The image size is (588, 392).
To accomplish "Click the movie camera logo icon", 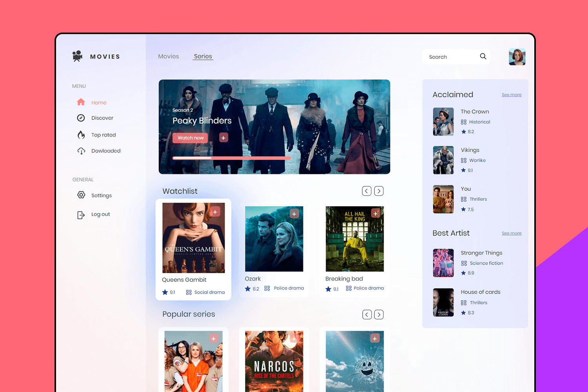I will click(x=78, y=56).
